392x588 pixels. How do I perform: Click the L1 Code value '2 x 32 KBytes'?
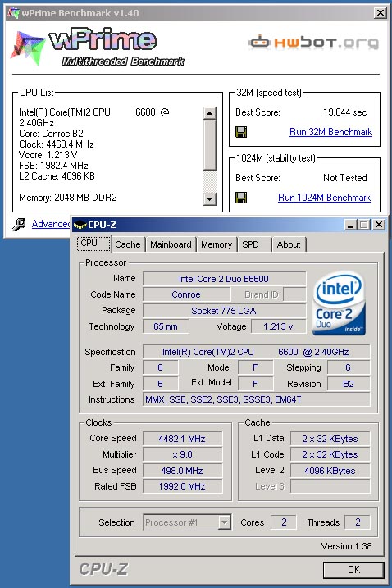(x=330, y=454)
